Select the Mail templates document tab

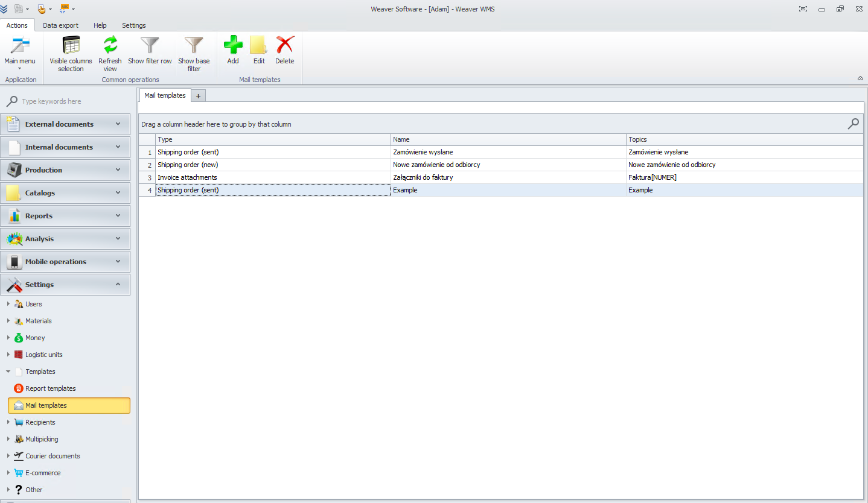coord(165,95)
